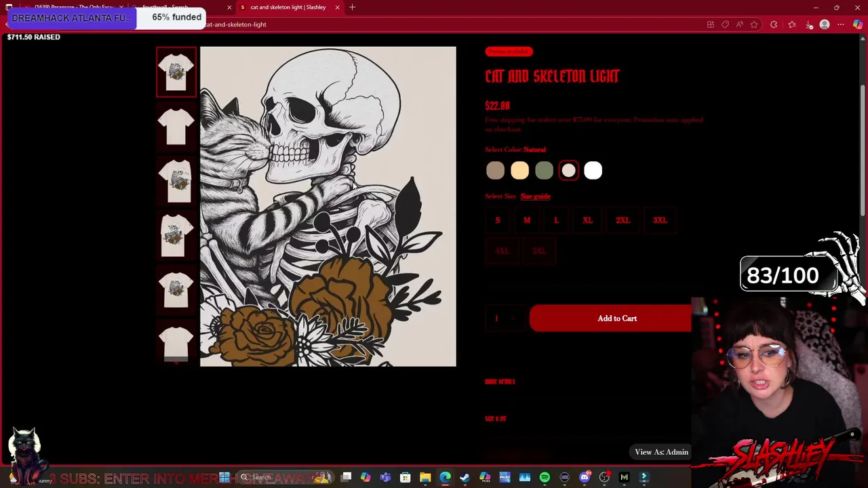Select the third product thumbnail
Screen dimensions: 868x488
pos(176,181)
